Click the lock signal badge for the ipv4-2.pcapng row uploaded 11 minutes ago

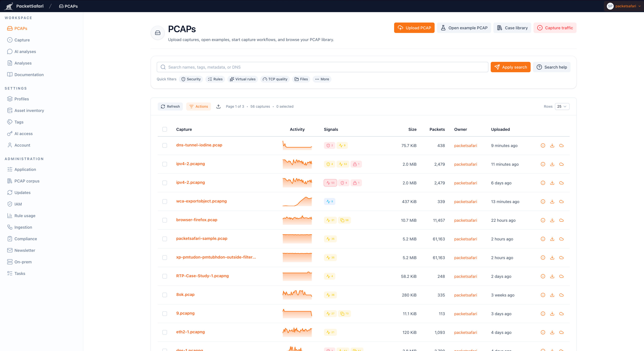coord(356,164)
